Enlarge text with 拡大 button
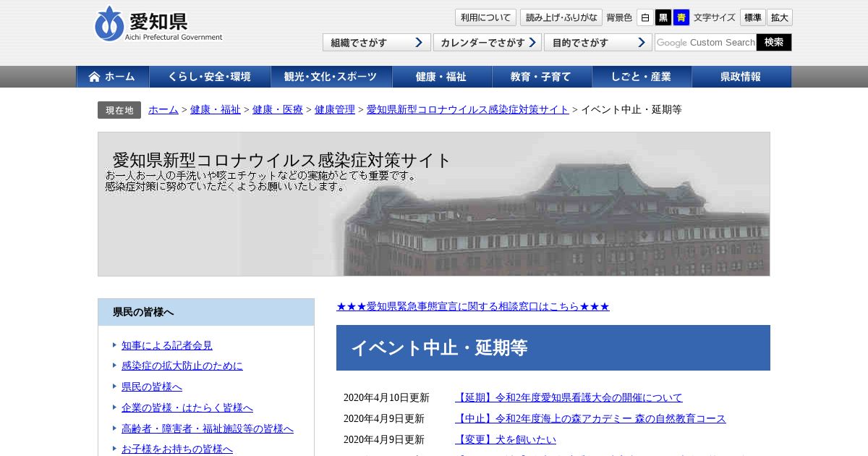 [780, 18]
